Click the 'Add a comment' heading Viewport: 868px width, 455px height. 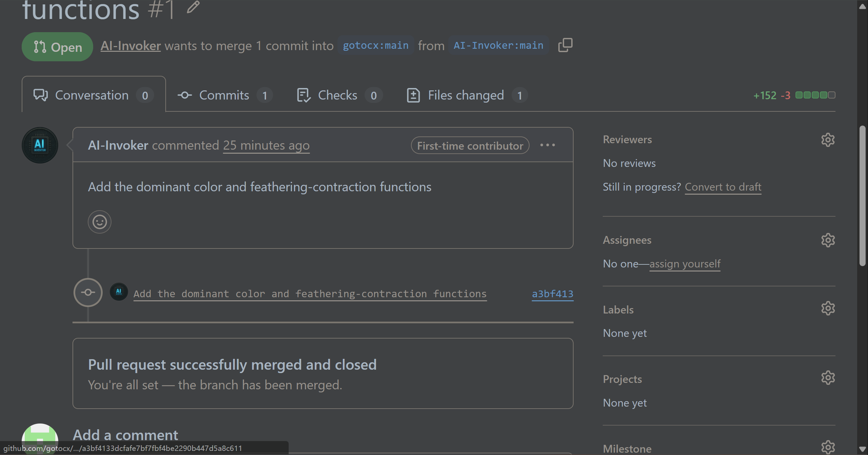pyautogui.click(x=125, y=435)
